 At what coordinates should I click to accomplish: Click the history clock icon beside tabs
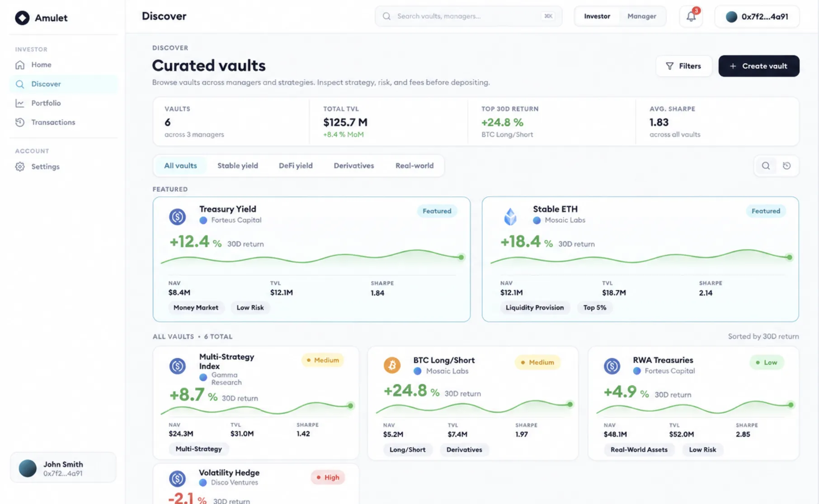787,166
